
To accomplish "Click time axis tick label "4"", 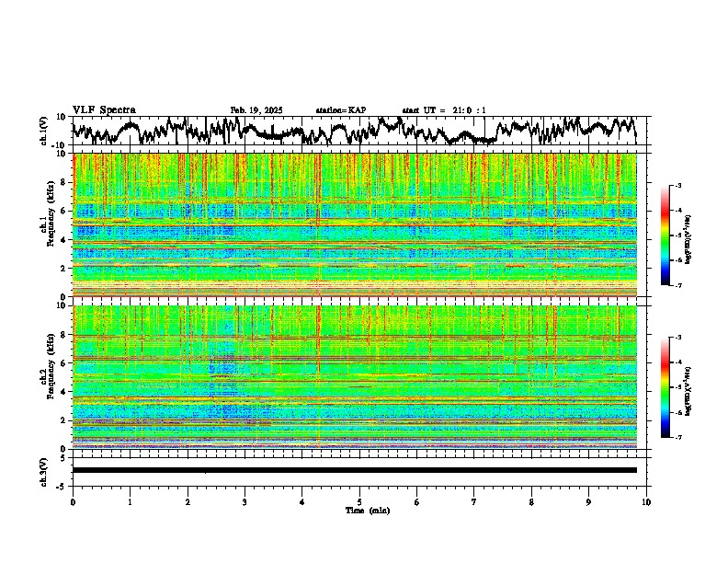I will coord(302,502).
